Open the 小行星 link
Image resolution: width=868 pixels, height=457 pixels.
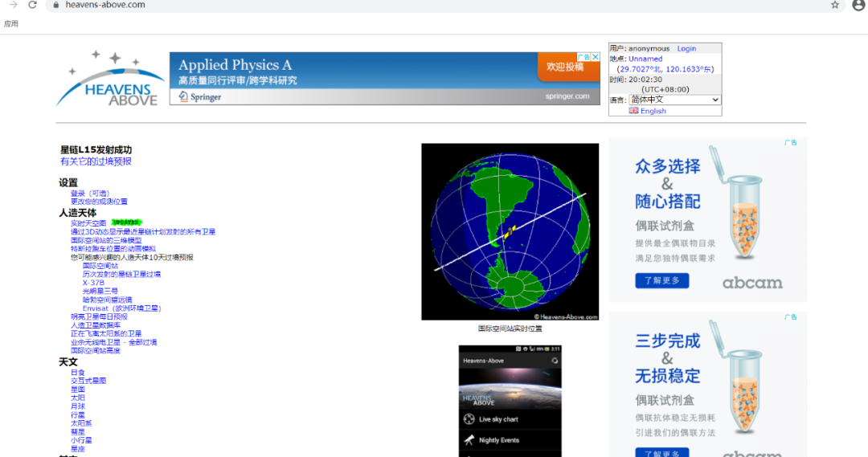click(81, 440)
